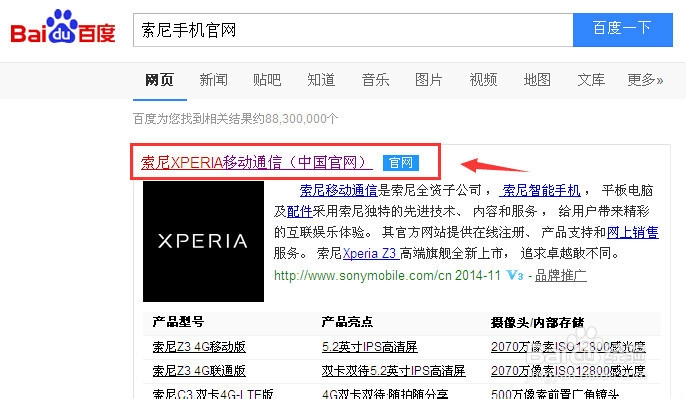Click the 百度一下 search button
686x399 pixels.
point(623,30)
